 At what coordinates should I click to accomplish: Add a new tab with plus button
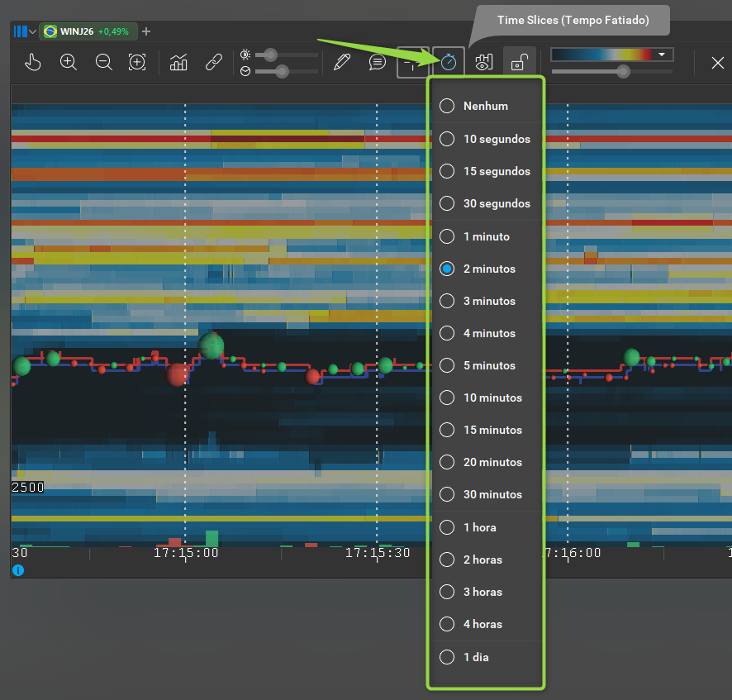tap(146, 31)
